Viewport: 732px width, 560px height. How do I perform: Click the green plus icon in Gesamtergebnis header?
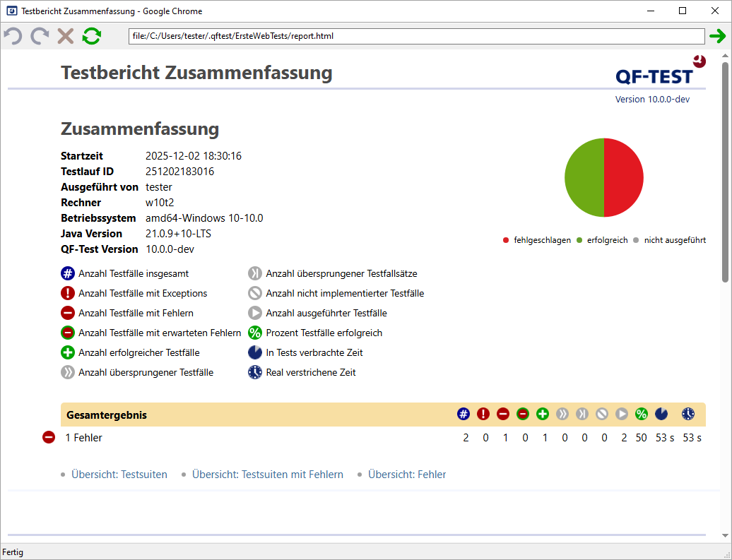pos(543,415)
